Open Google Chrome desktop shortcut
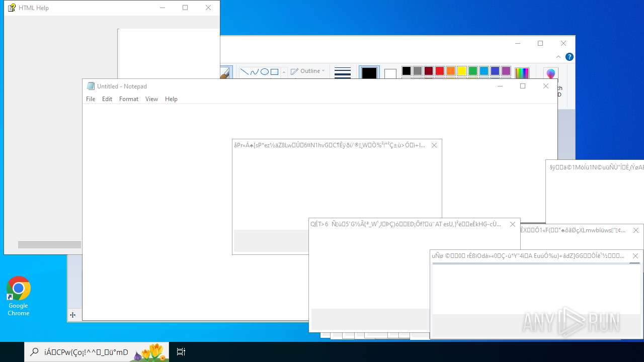 point(19,297)
